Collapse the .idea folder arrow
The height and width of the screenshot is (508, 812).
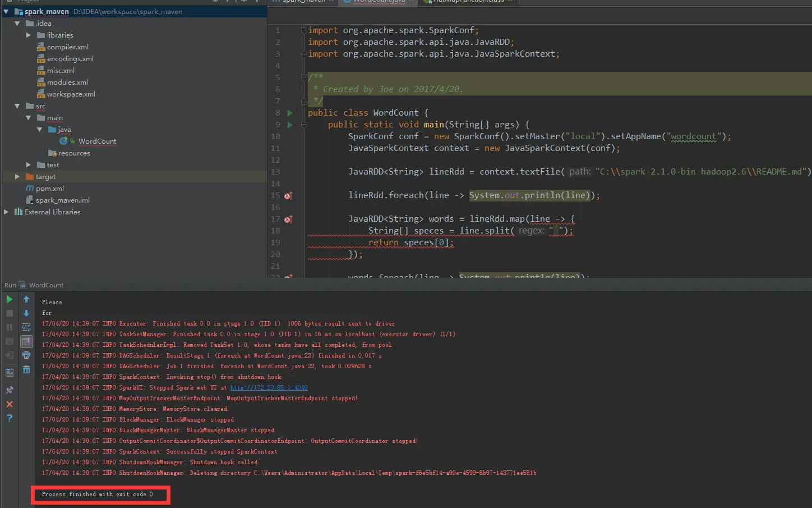pos(17,23)
